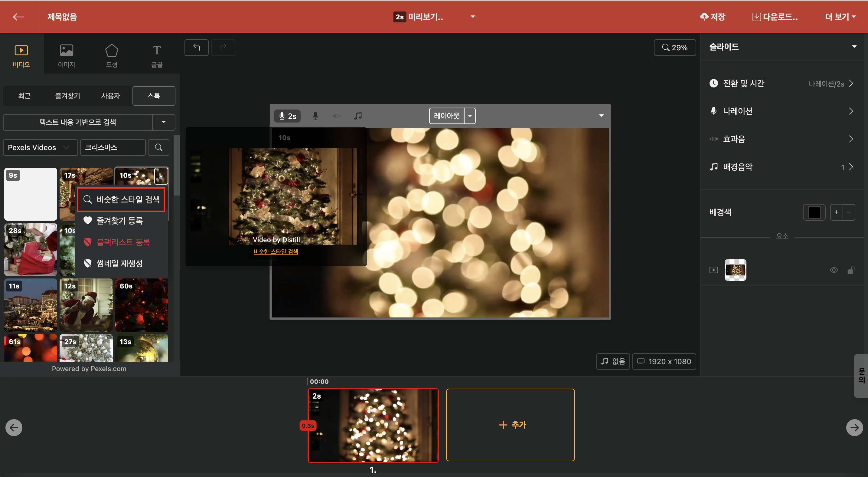Select the 13s gold ornament video
Screen dimensions: 868x477
142,347
